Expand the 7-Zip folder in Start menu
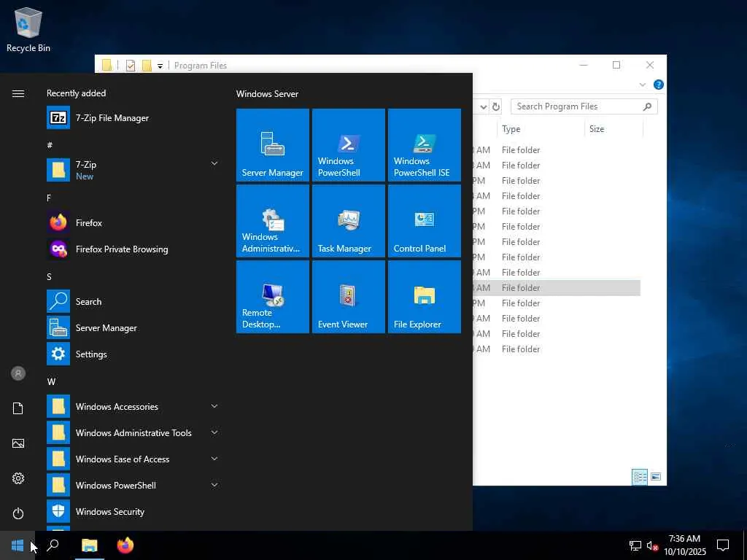The width and height of the screenshot is (747, 560). click(133, 170)
